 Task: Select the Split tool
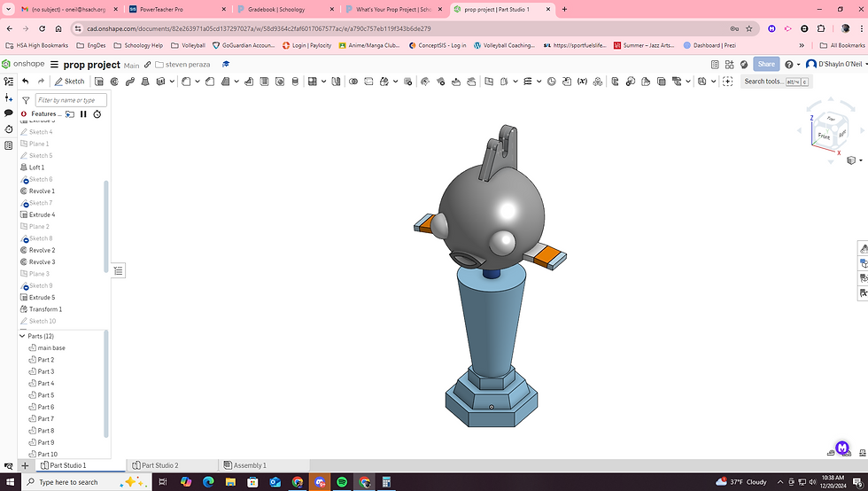coord(368,82)
